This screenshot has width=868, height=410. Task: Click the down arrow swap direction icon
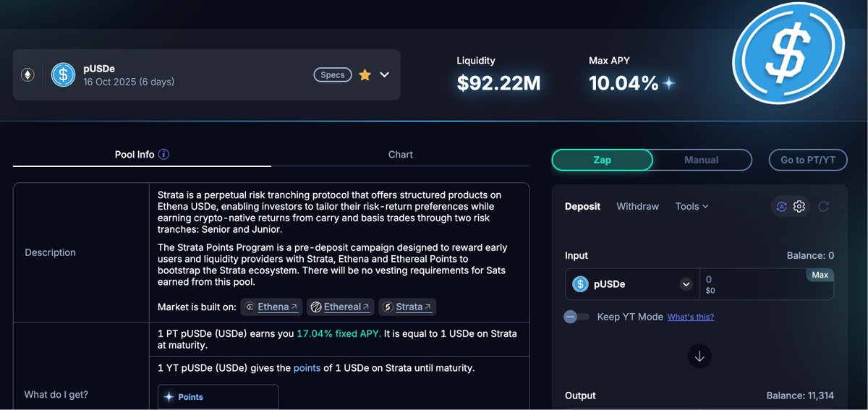click(x=699, y=356)
